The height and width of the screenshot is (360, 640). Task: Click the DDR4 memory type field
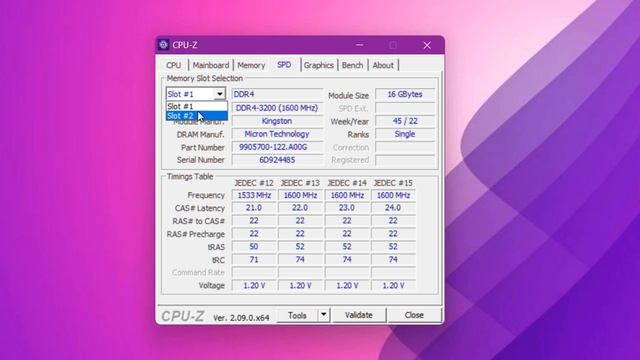click(277, 94)
